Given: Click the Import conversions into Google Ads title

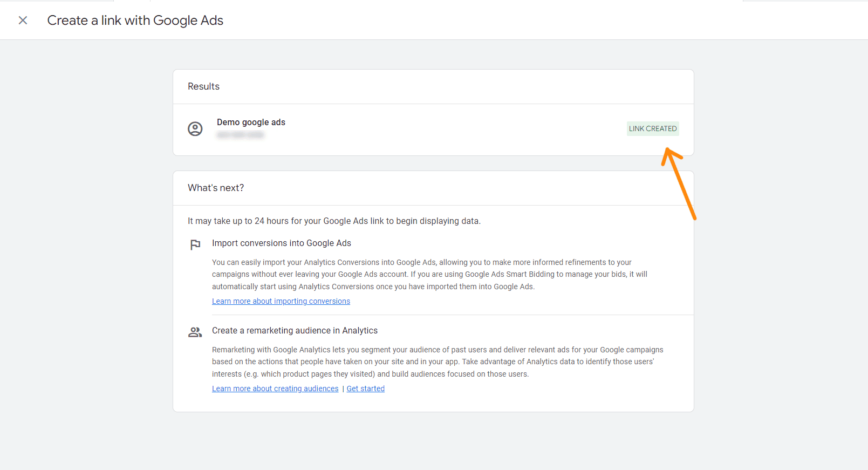Looking at the screenshot, I should pyautogui.click(x=282, y=243).
